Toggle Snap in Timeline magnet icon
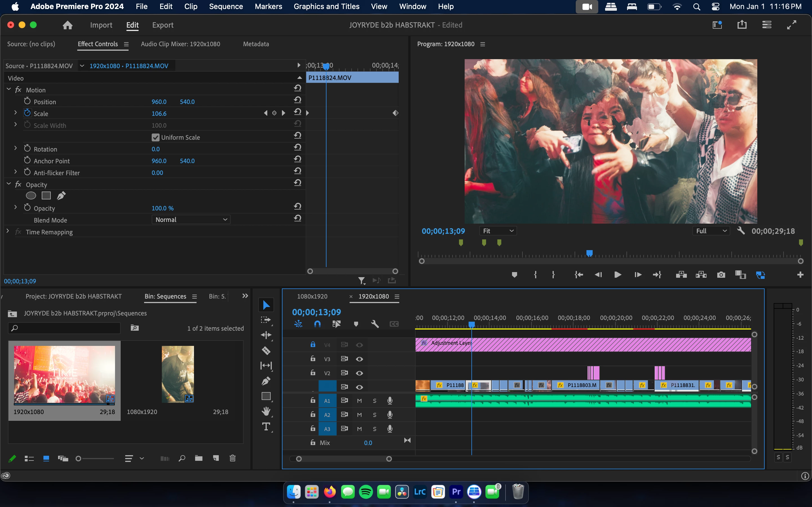812x507 pixels. (x=317, y=324)
